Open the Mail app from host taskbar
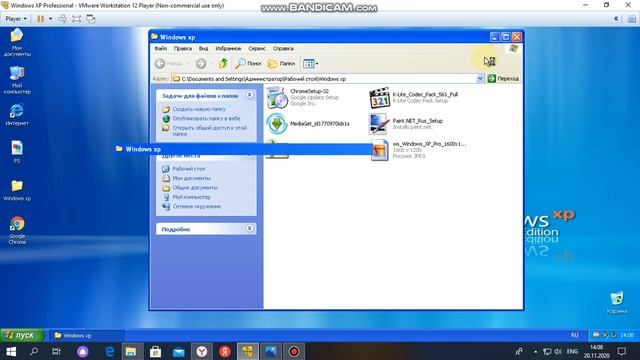Viewport: 640px width, 360px height. click(x=179, y=351)
